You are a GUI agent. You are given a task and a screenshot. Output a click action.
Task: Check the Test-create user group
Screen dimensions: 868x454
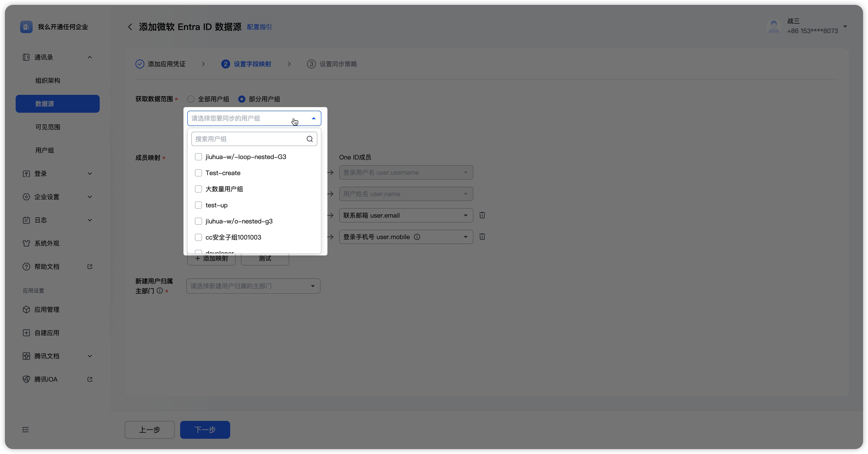pyautogui.click(x=198, y=173)
